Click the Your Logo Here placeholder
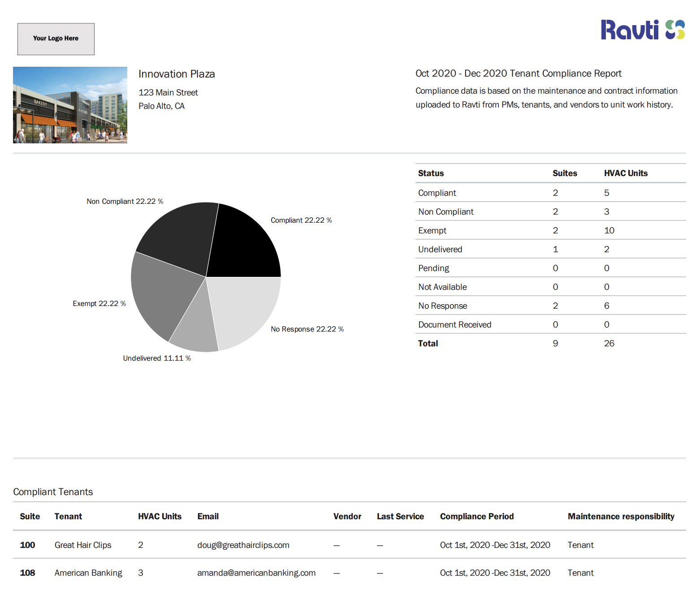This screenshot has height=612, width=700. [x=56, y=39]
